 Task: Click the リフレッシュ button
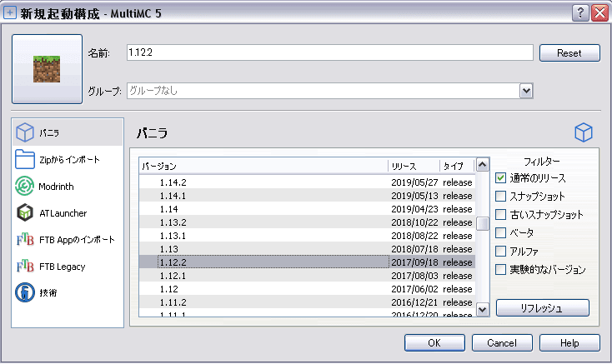(543, 308)
